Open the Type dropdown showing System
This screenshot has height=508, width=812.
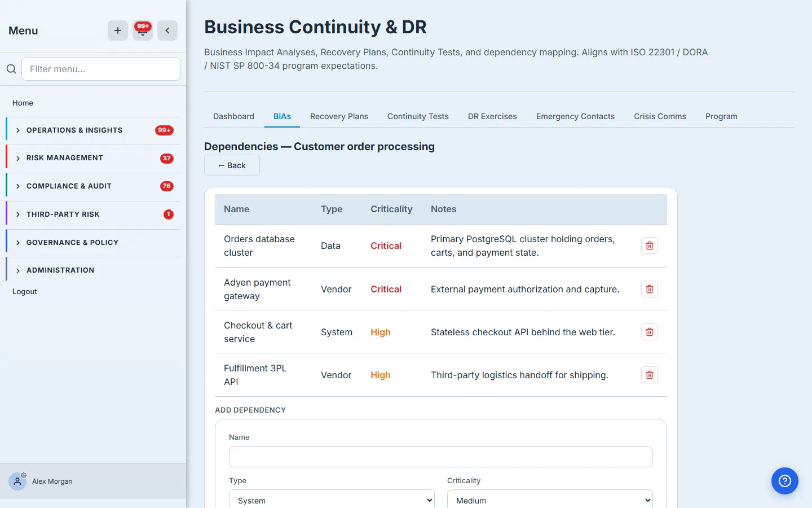pyautogui.click(x=332, y=500)
